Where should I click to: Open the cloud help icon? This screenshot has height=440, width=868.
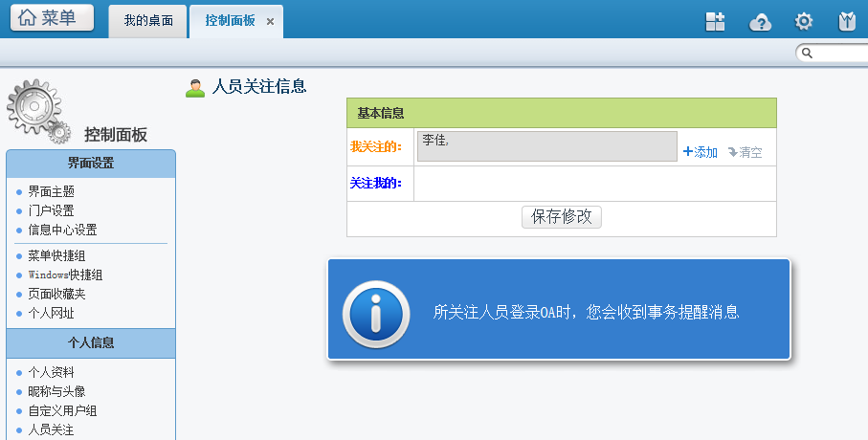point(760,22)
